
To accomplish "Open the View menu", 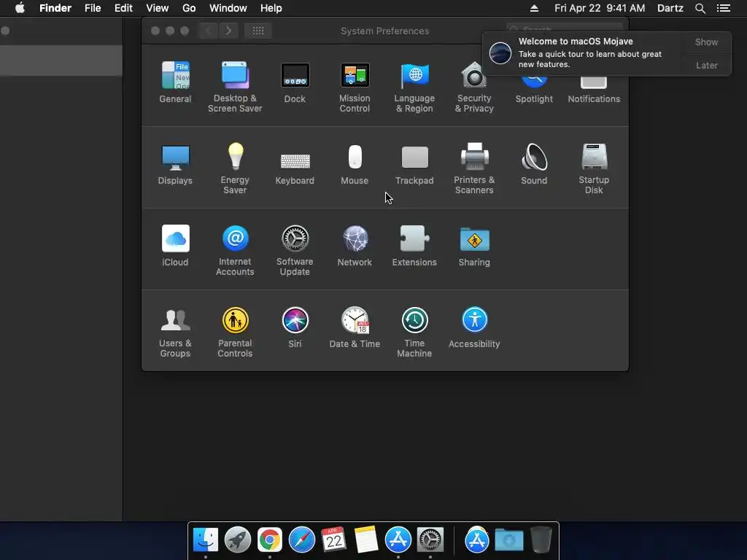I will (x=158, y=8).
